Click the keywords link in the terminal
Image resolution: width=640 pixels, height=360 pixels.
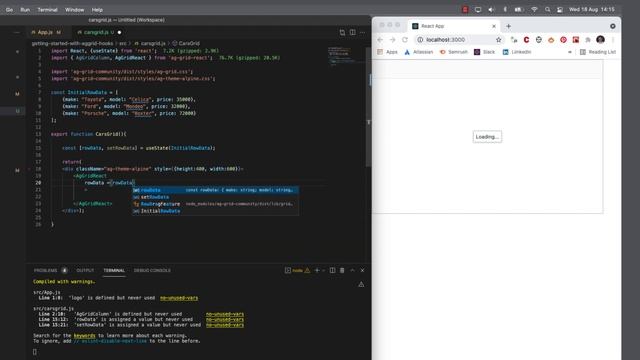[84, 336]
